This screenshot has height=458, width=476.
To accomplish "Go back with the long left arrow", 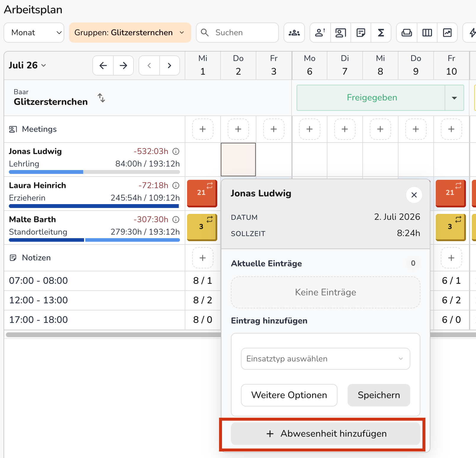I will point(103,65).
